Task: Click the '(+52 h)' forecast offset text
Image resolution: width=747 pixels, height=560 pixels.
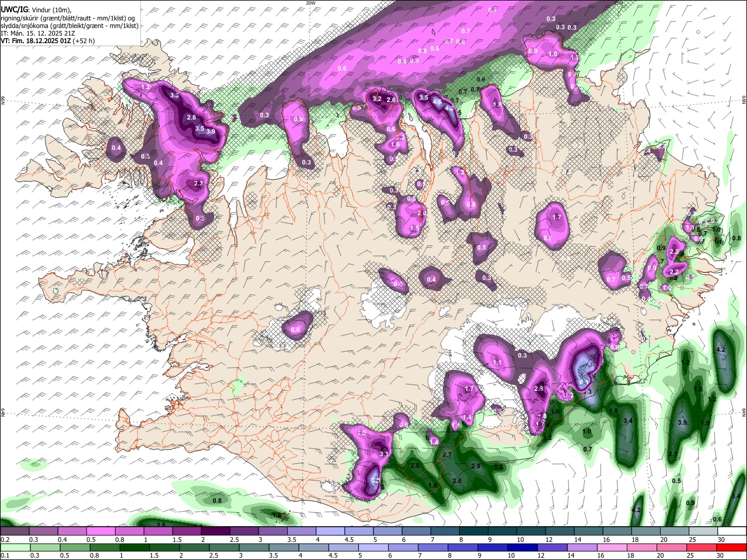Action: pyautogui.click(x=83, y=41)
